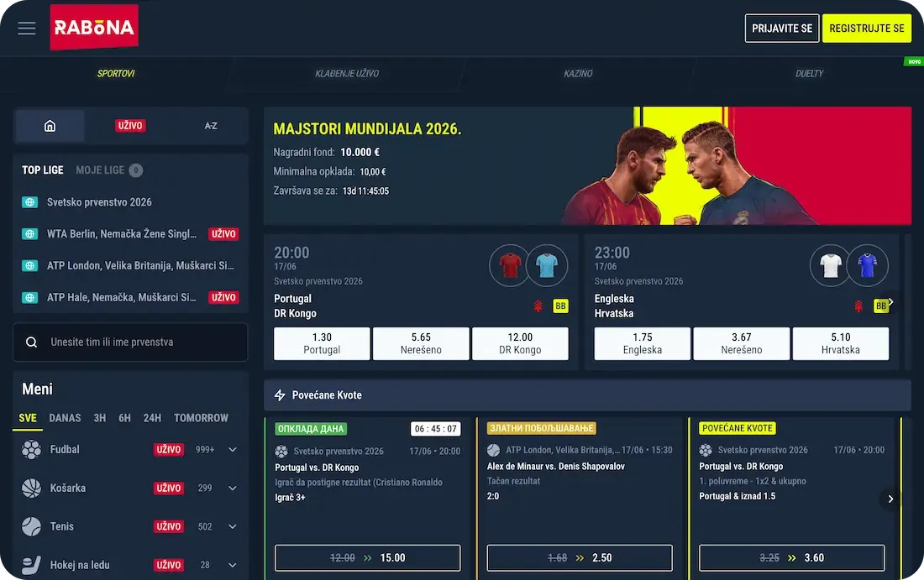Click the Košarka basketball icon
The width and height of the screenshot is (924, 580).
(31, 489)
